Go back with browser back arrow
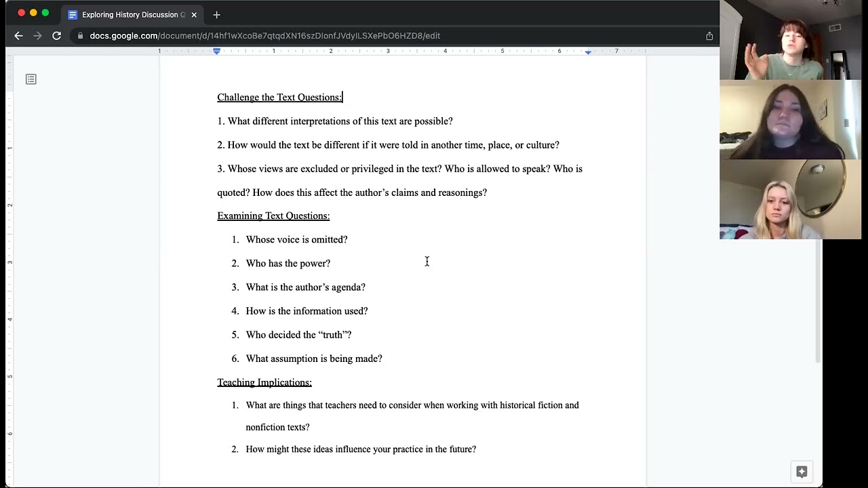Image resolution: width=868 pixels, height=488 pixels. 18,36
